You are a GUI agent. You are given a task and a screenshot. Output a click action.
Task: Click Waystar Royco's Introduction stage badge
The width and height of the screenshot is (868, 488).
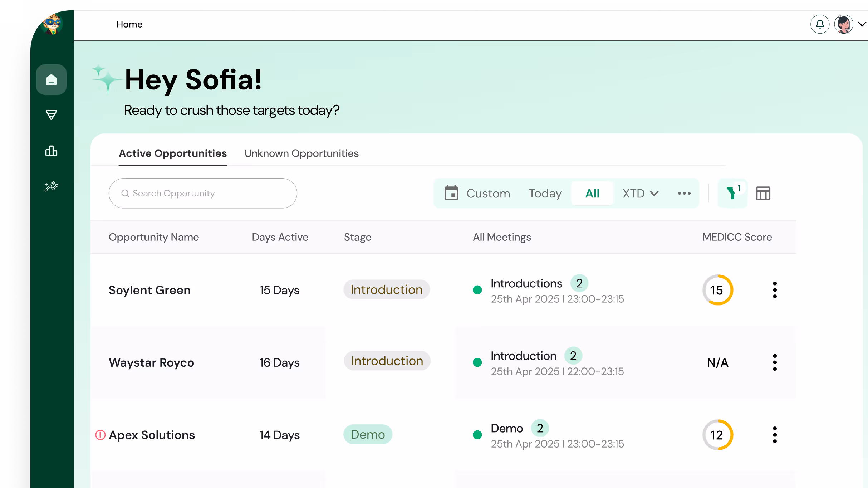coord(387,361)
